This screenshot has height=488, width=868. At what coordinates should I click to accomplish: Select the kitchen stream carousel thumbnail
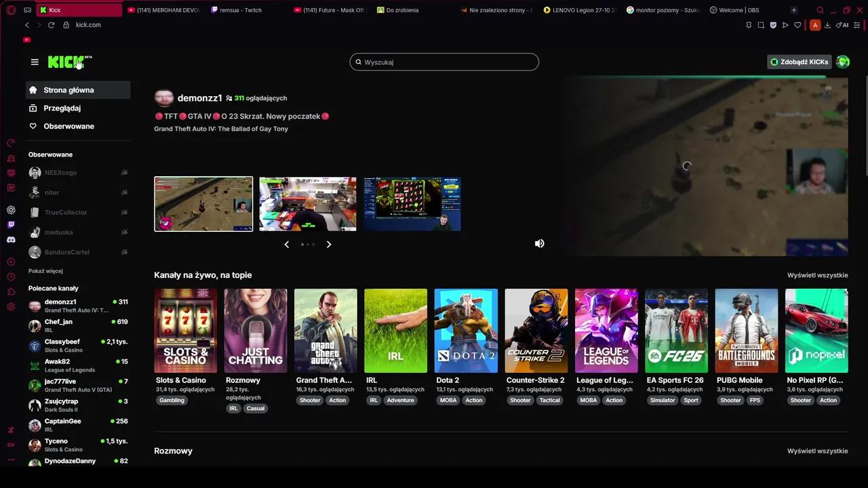coord(308,204)
